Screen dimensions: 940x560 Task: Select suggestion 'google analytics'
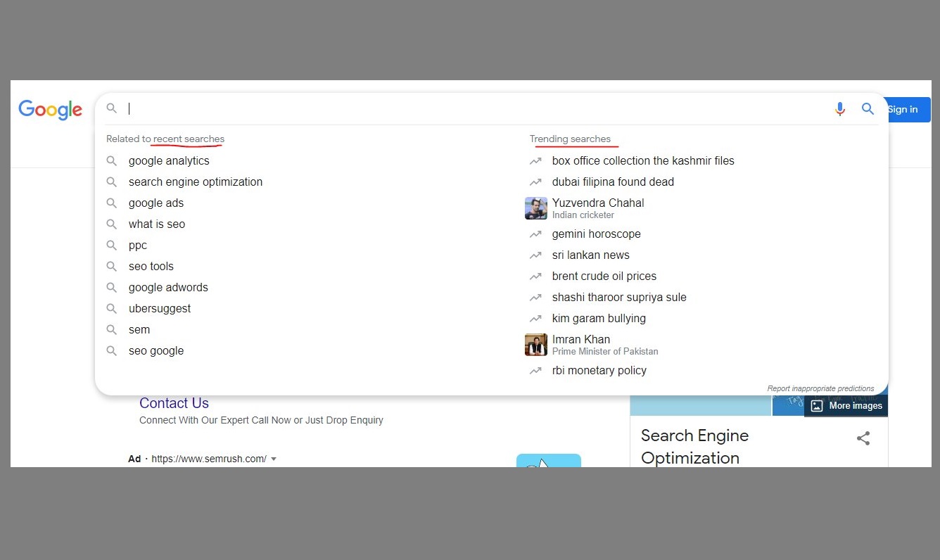169,160
